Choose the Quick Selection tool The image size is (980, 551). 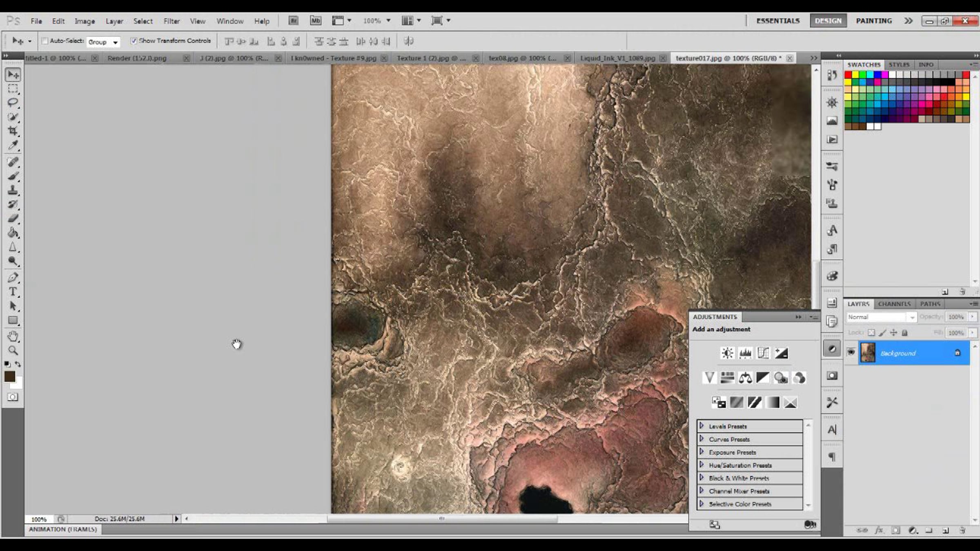(x=13, y=117)
